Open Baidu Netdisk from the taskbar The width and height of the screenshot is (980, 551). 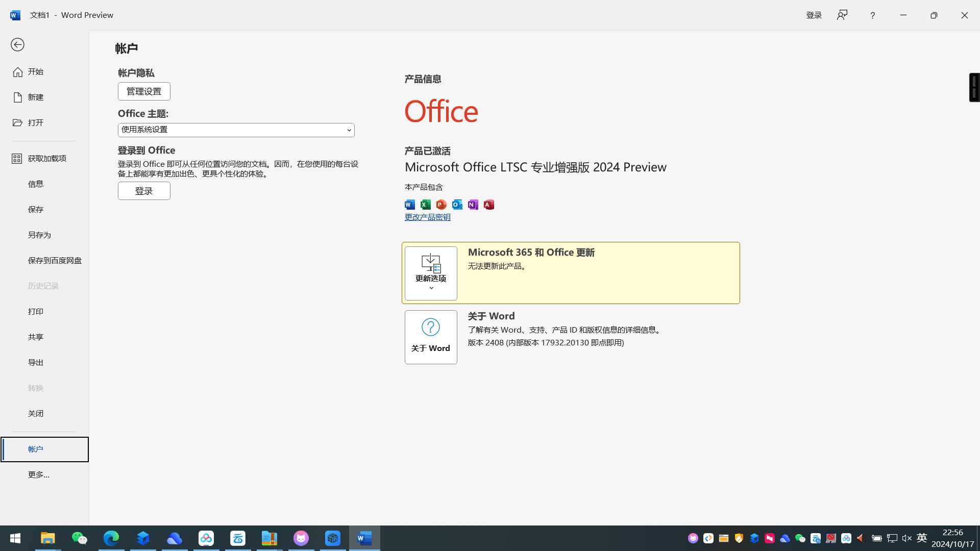pyautogui.click(x=206, y=538)
